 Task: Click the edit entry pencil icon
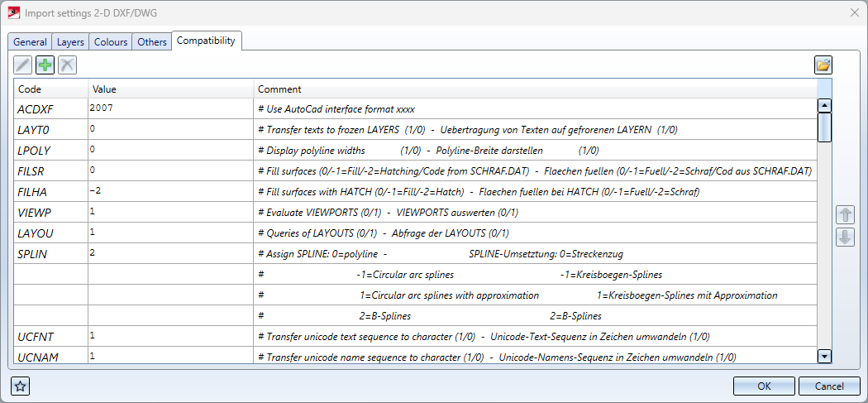tap(23, 65)
